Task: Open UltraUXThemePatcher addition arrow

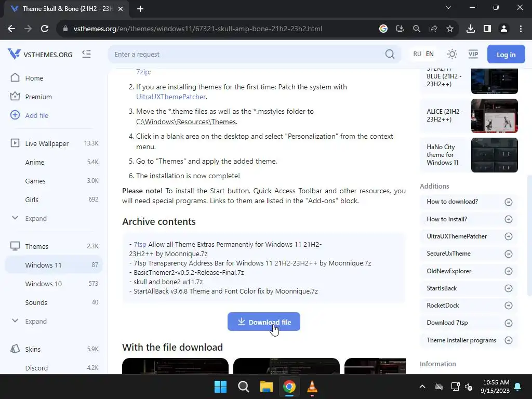Action: (508, 236)
